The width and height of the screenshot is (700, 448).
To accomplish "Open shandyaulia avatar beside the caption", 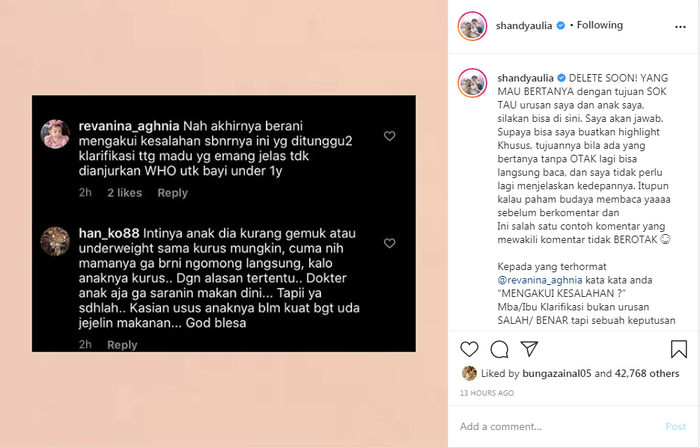I will pos(472,83).
